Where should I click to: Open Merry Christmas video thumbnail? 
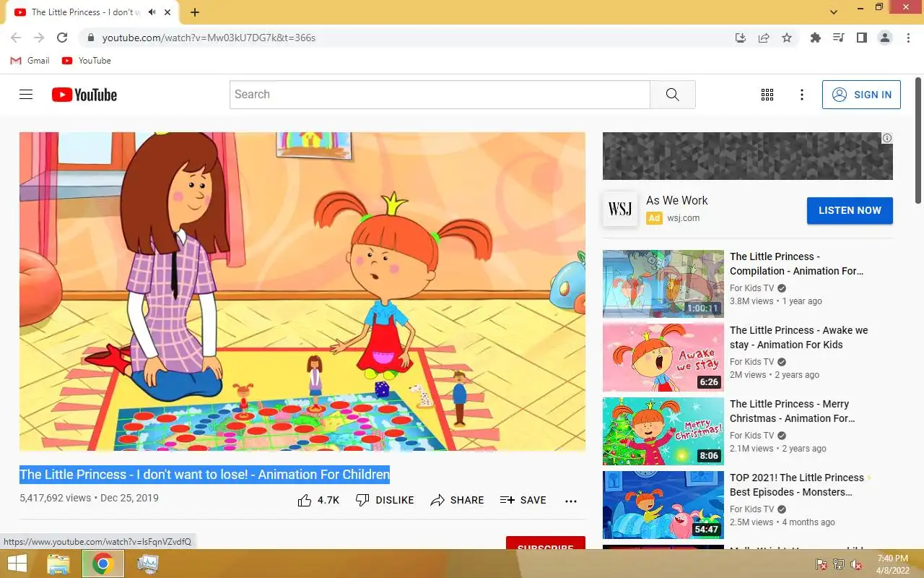(x=663, y=431)
